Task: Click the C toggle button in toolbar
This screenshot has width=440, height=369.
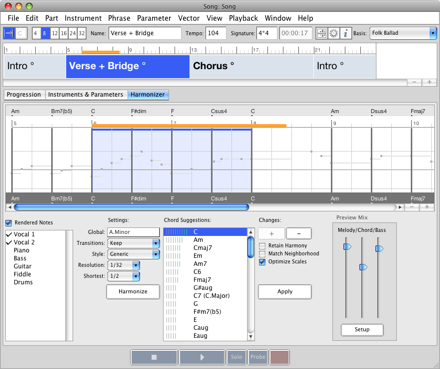Action: [21, 33]
